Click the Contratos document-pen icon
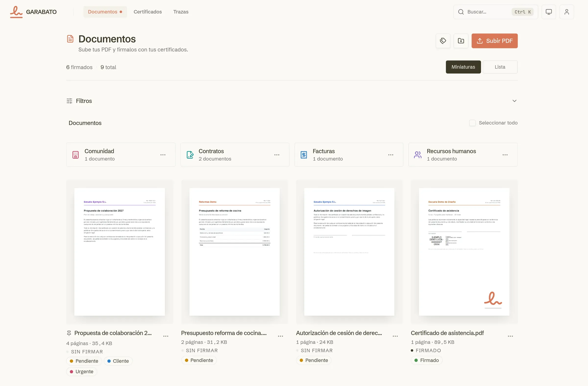The width and height of the screenshot is (588, 386). (x=190, y=155)
